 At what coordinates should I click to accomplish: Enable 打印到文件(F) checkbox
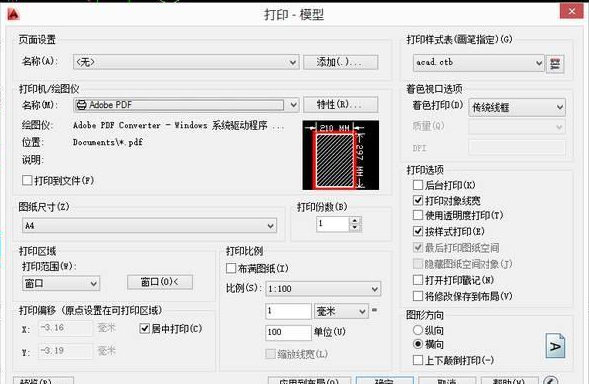27,180
